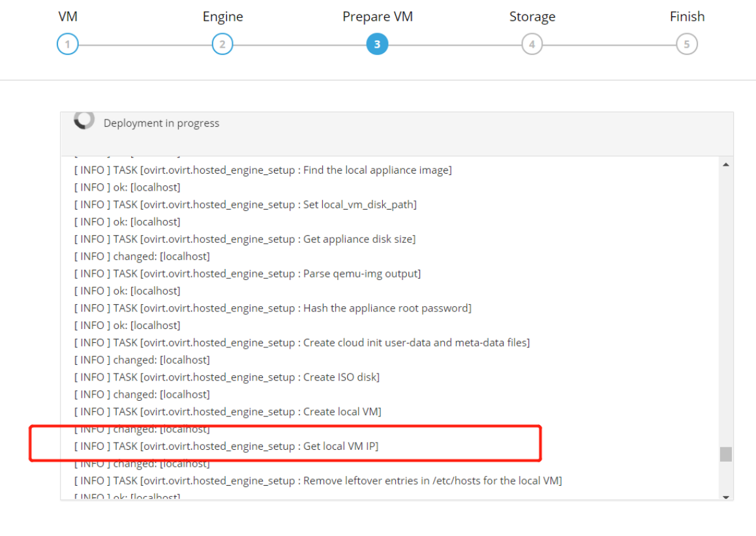The height and width of the screenshot is (536, 756).
Task: Click the 'Get local VM IP' log line
Action: 226,447
